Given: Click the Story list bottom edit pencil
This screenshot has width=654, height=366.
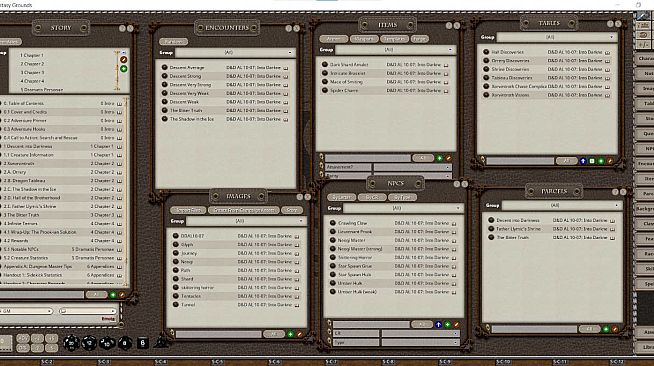Looking at the screenshot, I should point(122,295).
